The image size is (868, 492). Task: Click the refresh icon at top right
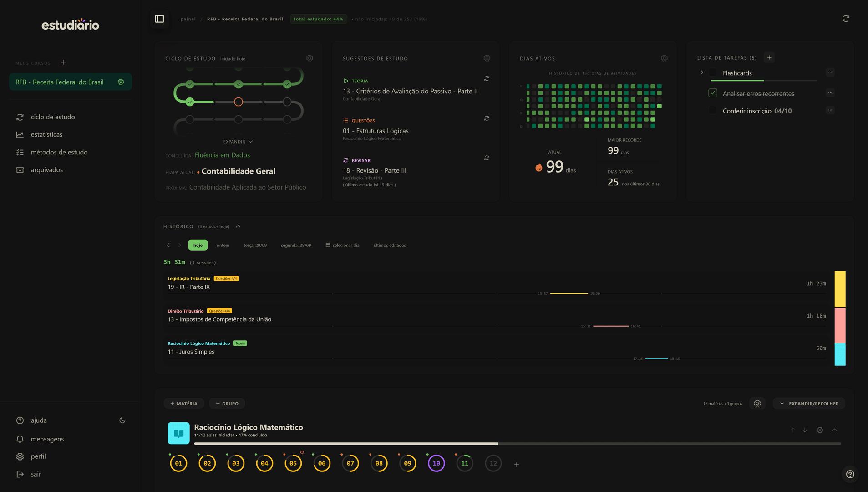(846, 19)
